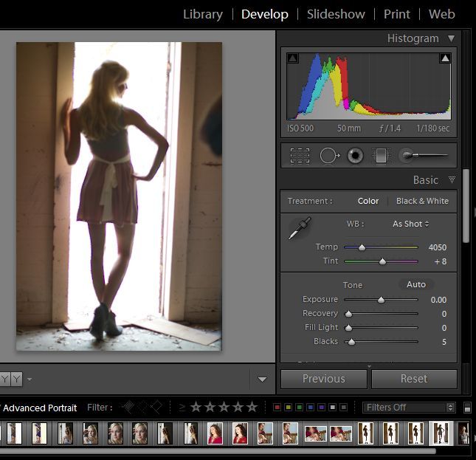Click the rating comparison ≥ symbol

(x=182, y=407)
